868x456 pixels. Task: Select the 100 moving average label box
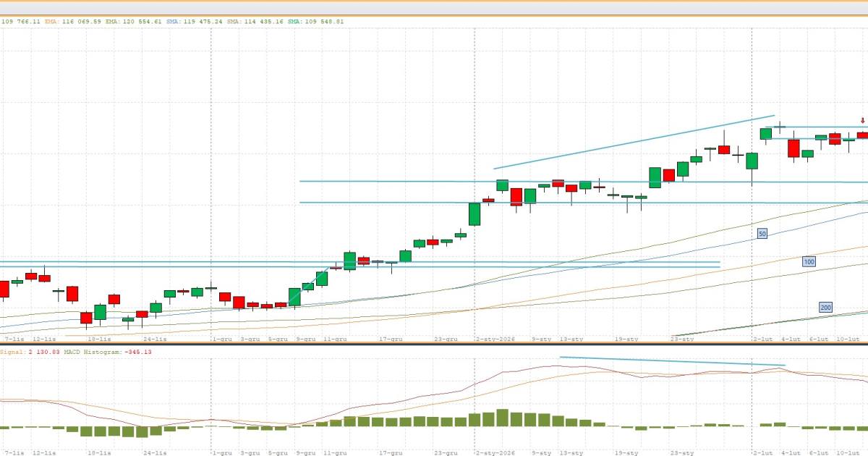coord(809,261)
